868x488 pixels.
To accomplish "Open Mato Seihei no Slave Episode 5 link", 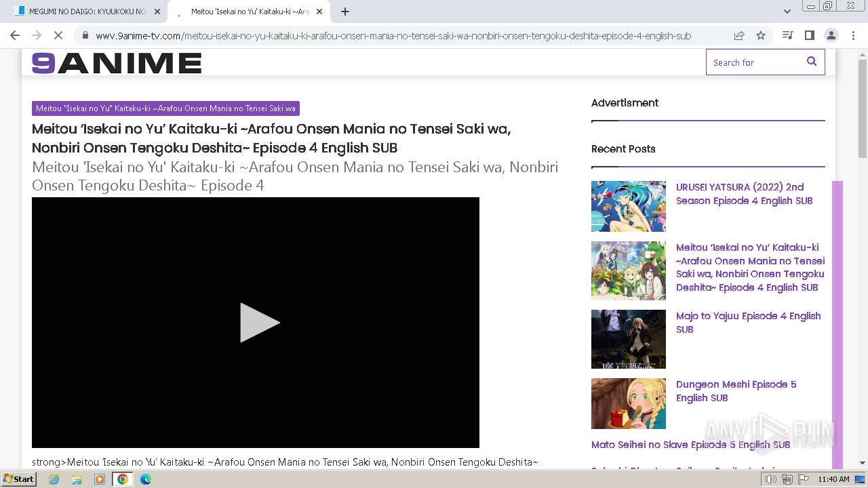I will tap(690, 445).
